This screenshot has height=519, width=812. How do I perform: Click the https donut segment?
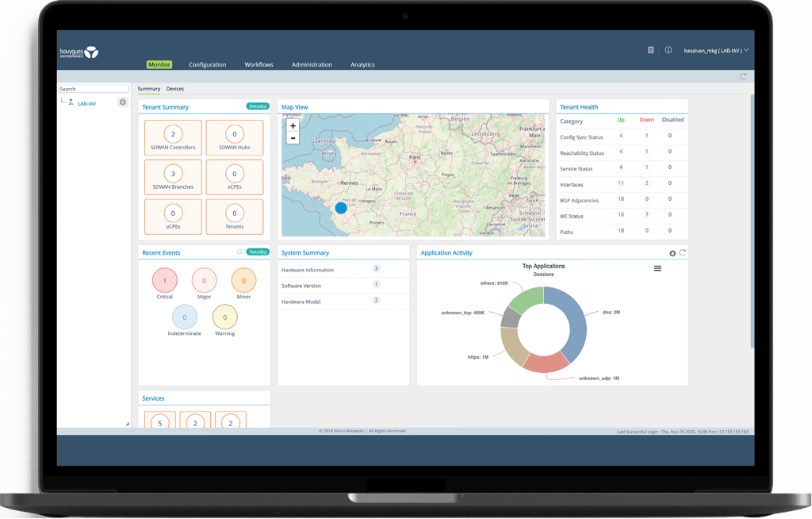513,346
